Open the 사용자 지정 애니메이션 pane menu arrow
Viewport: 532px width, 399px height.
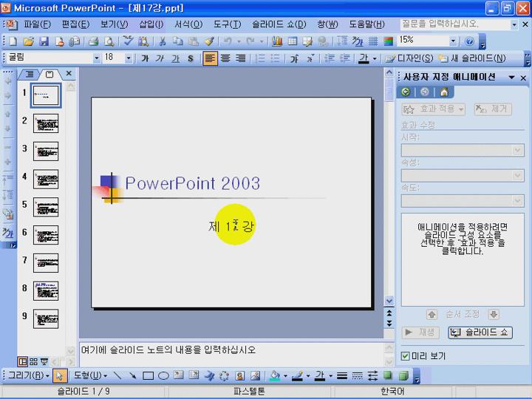pyautogui.click(x=511, y=78)
